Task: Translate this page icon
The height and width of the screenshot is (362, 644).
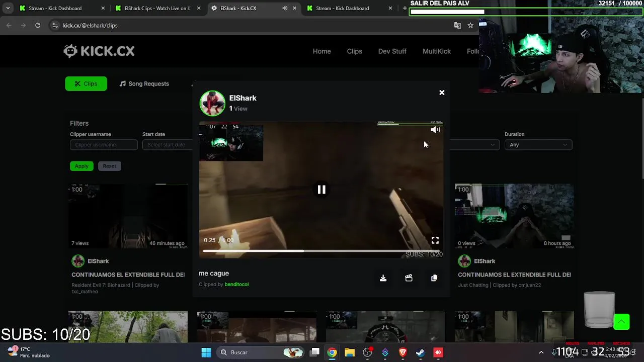Action: 457,25
